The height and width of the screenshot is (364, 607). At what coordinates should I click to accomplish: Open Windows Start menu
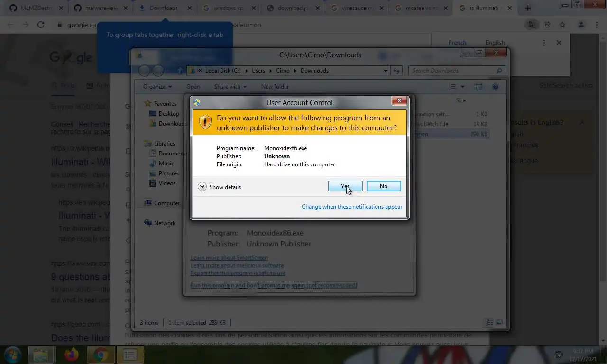pyautogui.click(x=12, y=355)
